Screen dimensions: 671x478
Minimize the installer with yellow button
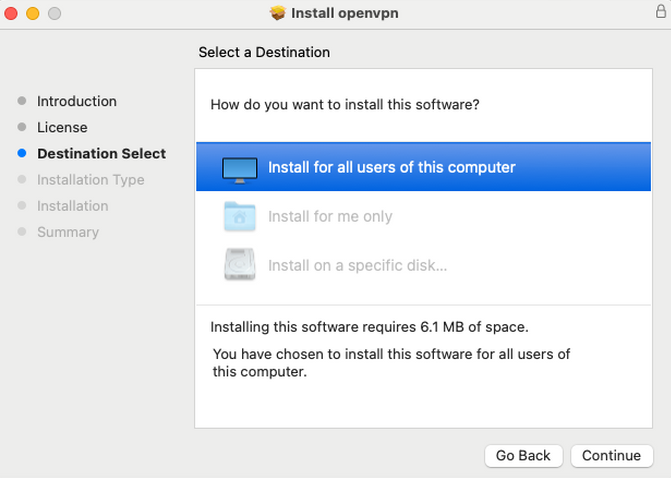(33, 13)
